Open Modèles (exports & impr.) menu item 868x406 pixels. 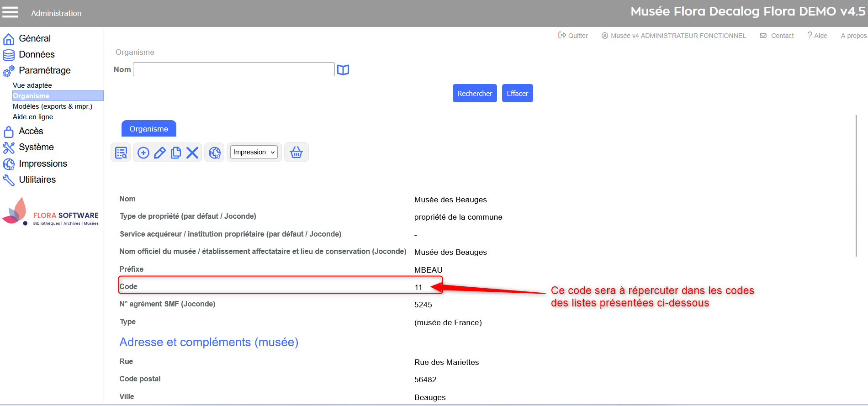click(53, 106)
